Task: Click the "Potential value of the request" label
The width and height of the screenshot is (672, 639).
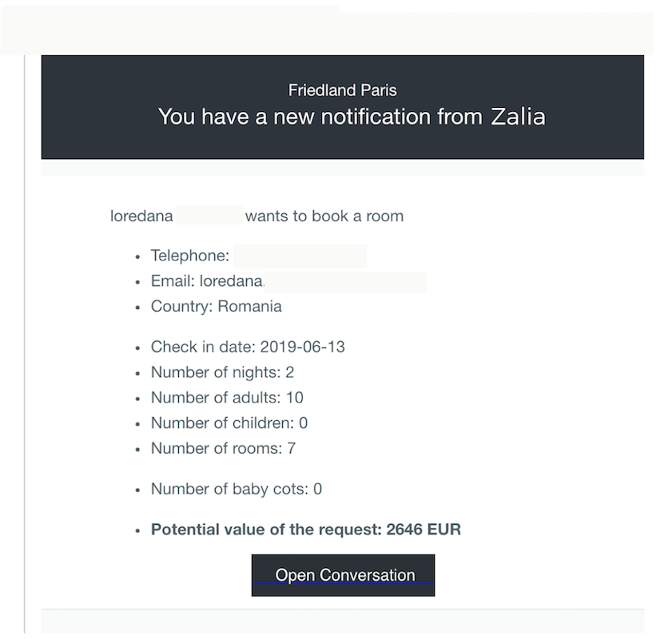Action: pos(266,530)
